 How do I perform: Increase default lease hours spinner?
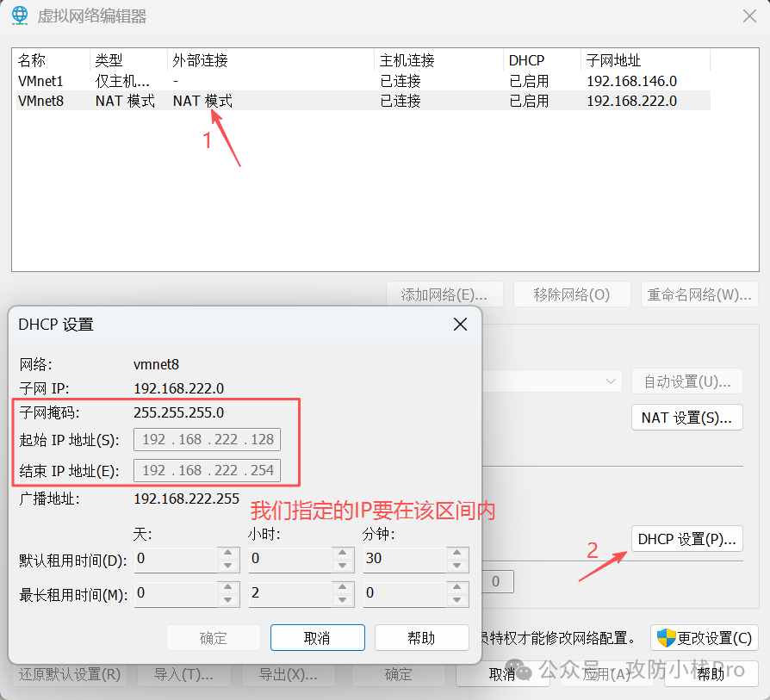click(342, 553)
